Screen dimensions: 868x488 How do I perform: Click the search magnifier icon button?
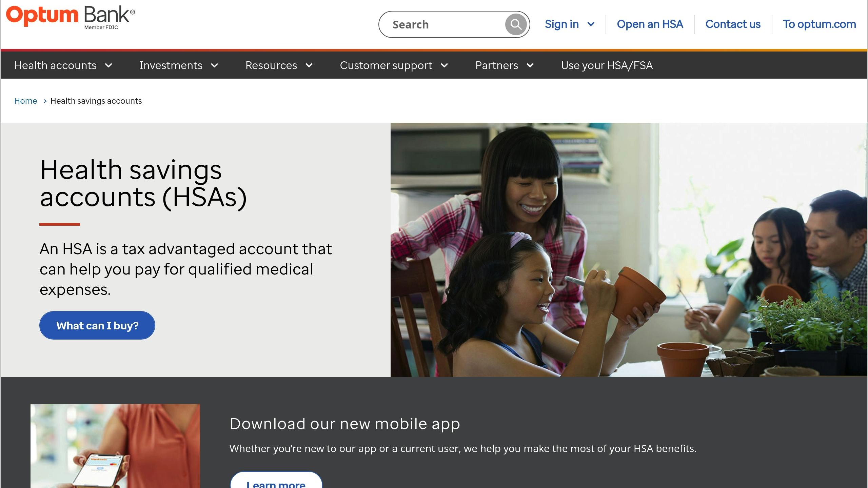[x=516, y=24]
